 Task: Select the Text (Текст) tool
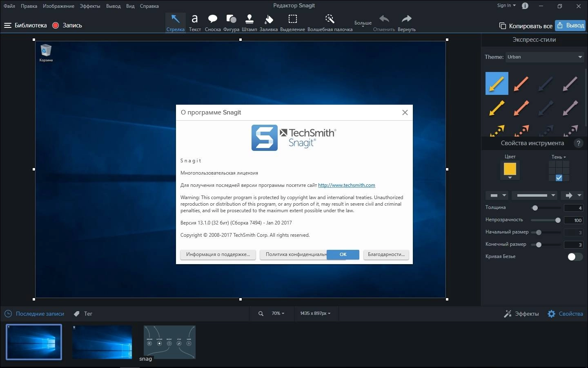click(195, 22)
